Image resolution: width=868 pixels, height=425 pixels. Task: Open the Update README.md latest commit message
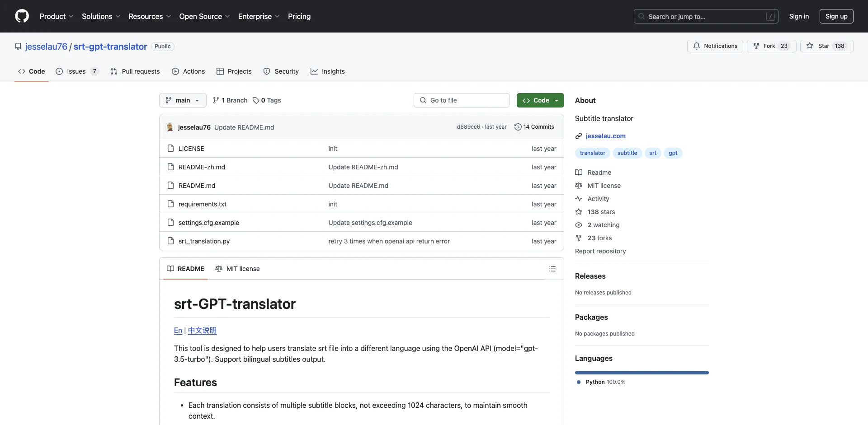click(244, 127)
